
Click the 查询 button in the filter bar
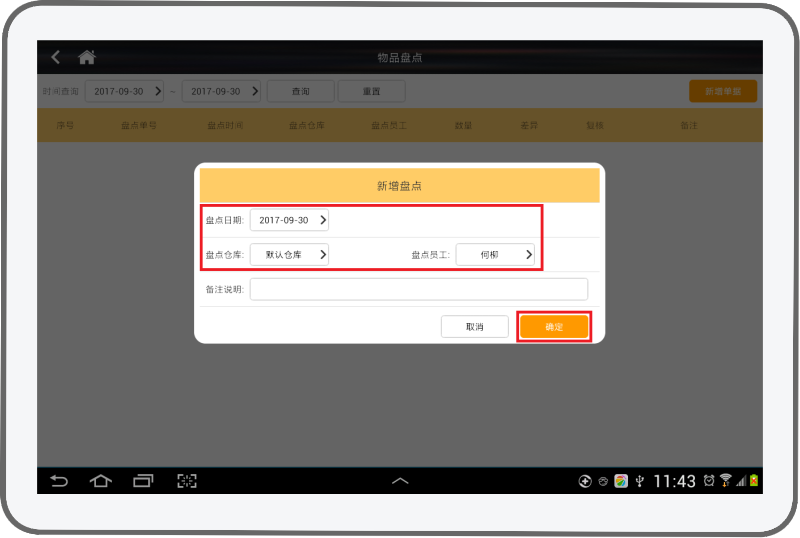pos(300,91)
